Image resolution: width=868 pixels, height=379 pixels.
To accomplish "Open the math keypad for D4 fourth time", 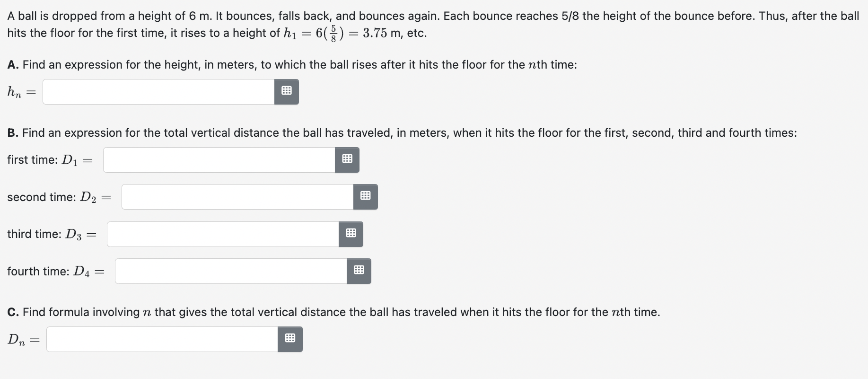I will tap(359, 271).
